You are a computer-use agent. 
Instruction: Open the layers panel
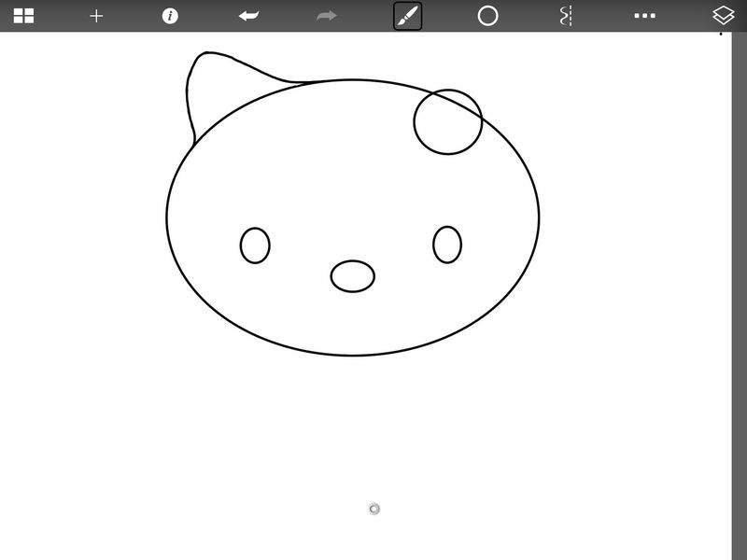click(x=724, y=16)
